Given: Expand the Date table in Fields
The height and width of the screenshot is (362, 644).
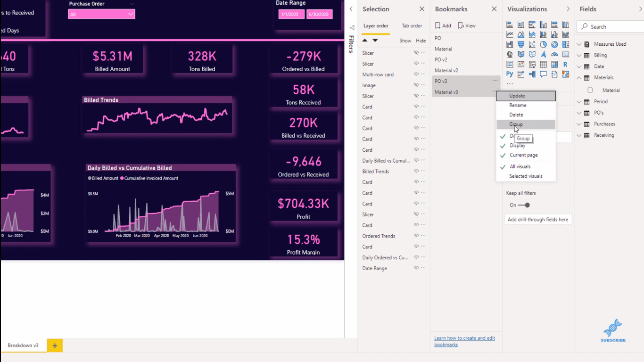Looking at the screenshot, I should pyautogui.click(x=579, y=66).
